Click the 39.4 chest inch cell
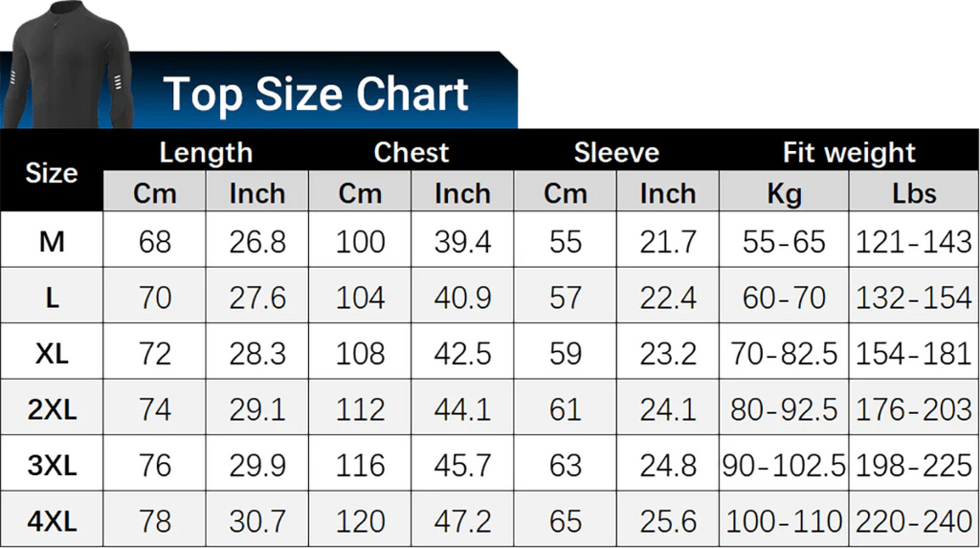This screenshot has height=548, width=980. coord(462,241)
